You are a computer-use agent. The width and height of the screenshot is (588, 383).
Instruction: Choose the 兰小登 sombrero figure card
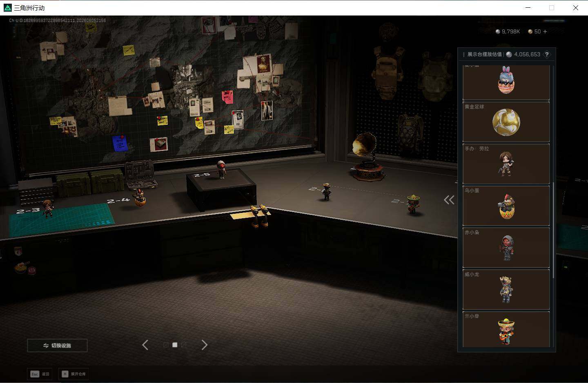[506, 330]
